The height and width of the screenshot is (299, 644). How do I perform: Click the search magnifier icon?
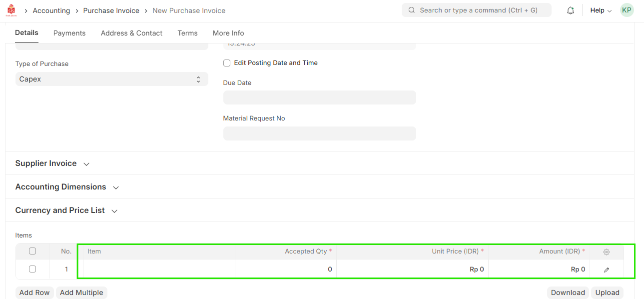pos(412,10)
